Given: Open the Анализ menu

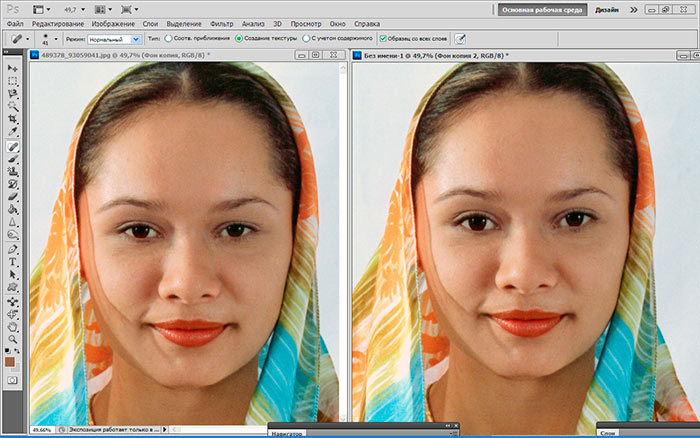Looking at the screenshot, I should (253, 24).
